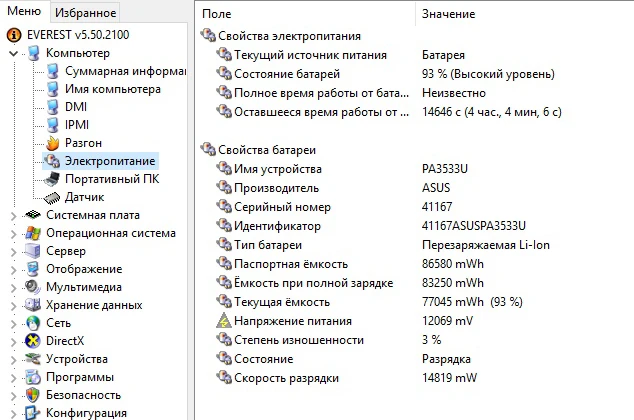Click the Паспортная ёмкость value 86580 mWh

(x=452, y=264)
